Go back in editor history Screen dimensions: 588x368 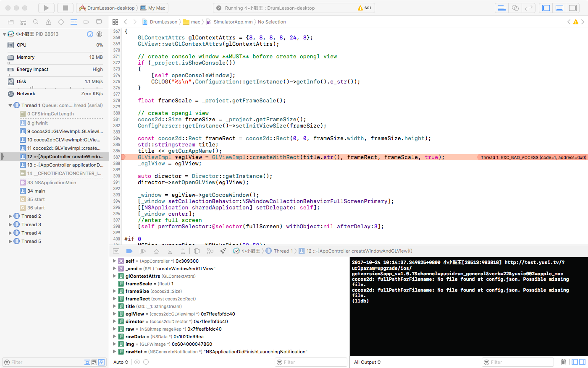pos(126,22)
